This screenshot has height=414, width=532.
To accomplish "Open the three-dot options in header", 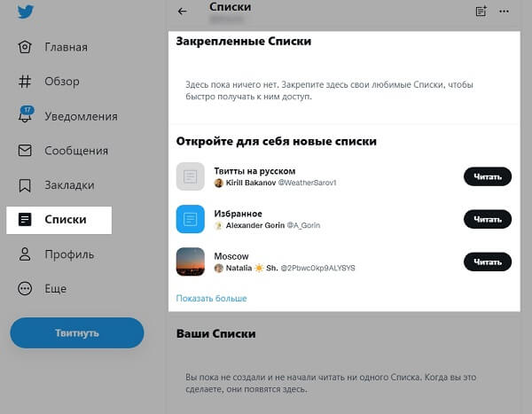I will pos(504,12).
